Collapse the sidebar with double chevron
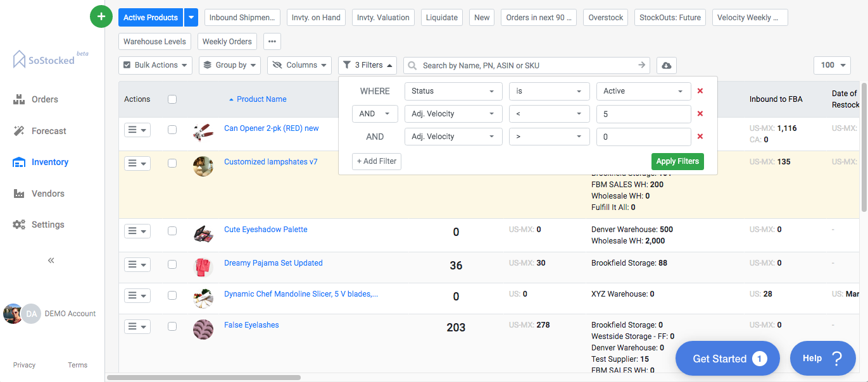This screenshot has width=868, height=382. click(x=51, y=260)
